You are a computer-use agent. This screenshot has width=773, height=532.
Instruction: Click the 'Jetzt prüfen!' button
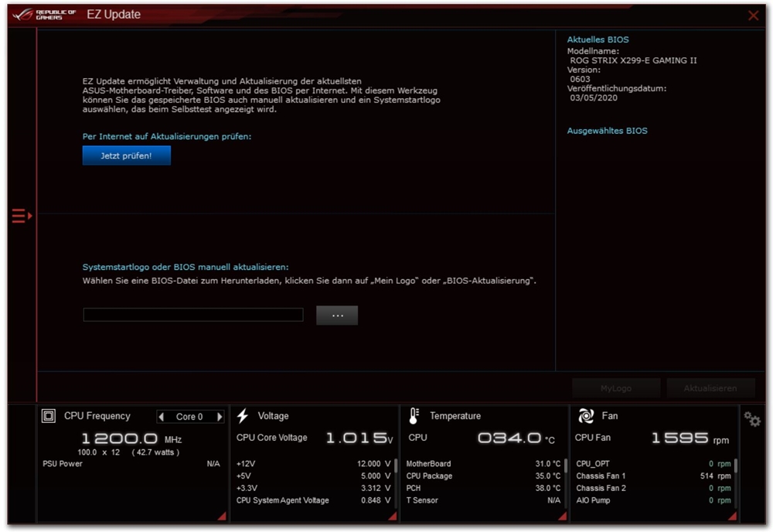point(126,155)
